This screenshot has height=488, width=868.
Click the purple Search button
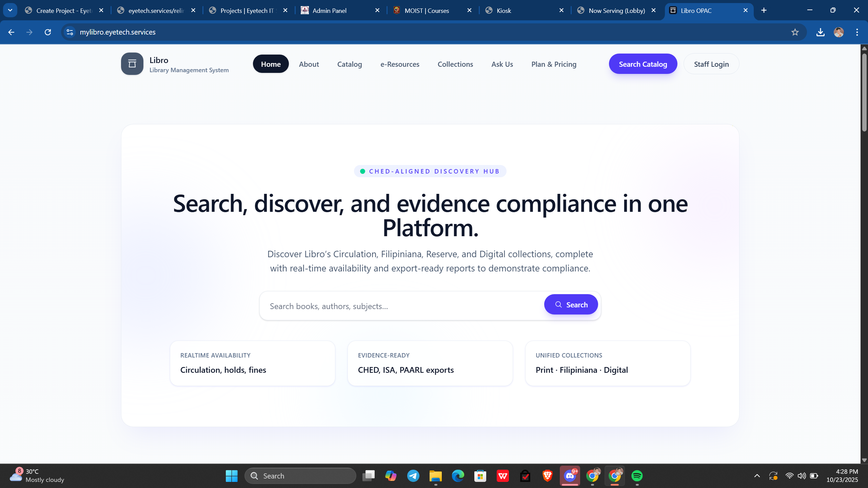click(x=571, y=305)
